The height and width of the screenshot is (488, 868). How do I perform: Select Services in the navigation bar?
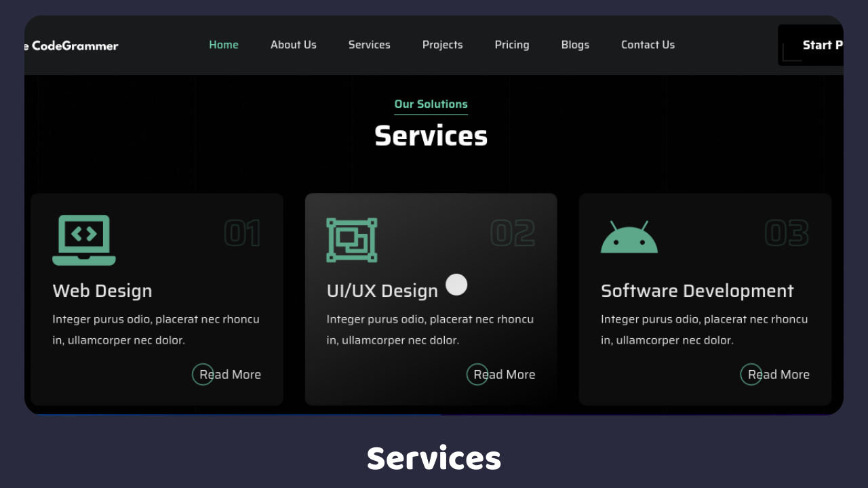pos(369,45)
